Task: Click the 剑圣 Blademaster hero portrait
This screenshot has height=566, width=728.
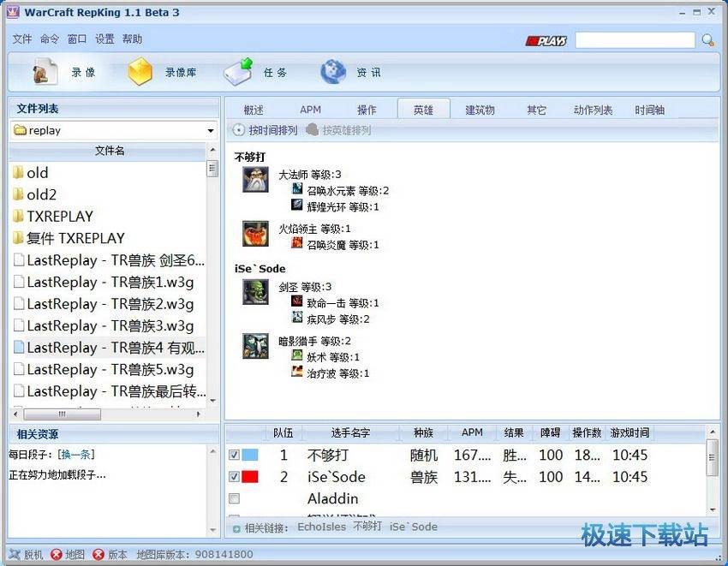Action: tap(255, 291)
